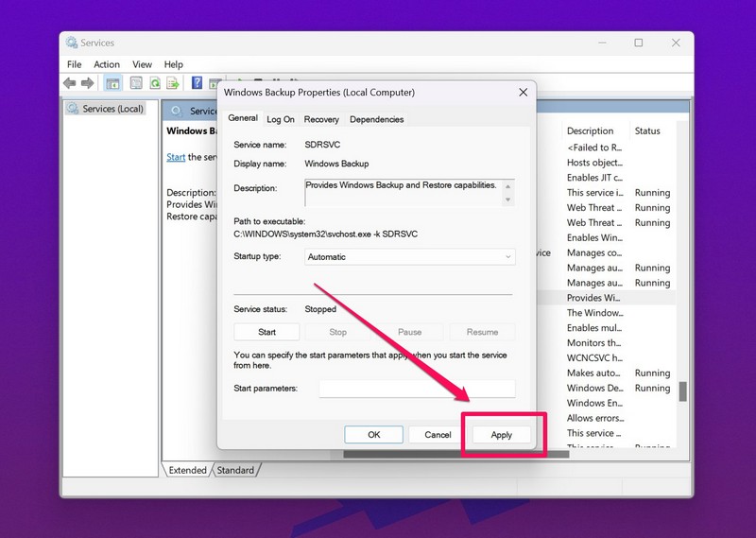Switch to the Log On tab
The width and height of the screenshot is (756, 538).
(280, 119)
